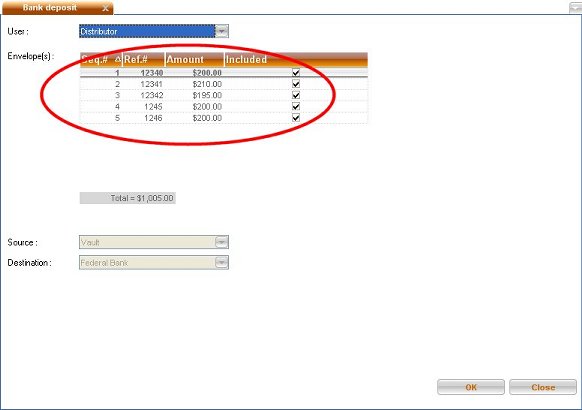Select the Bank deposit tab

coord(50,8)
